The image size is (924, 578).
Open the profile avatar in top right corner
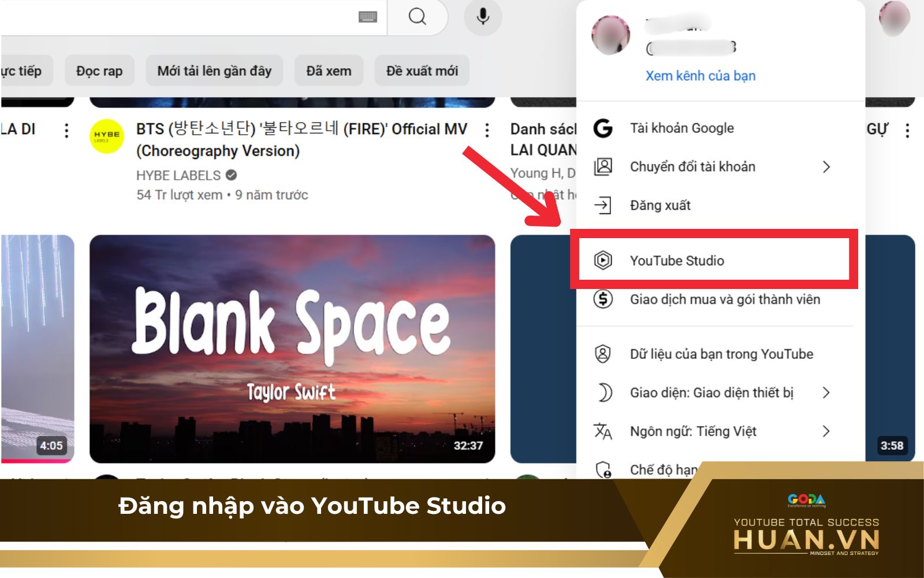click(x=894, y=18)
